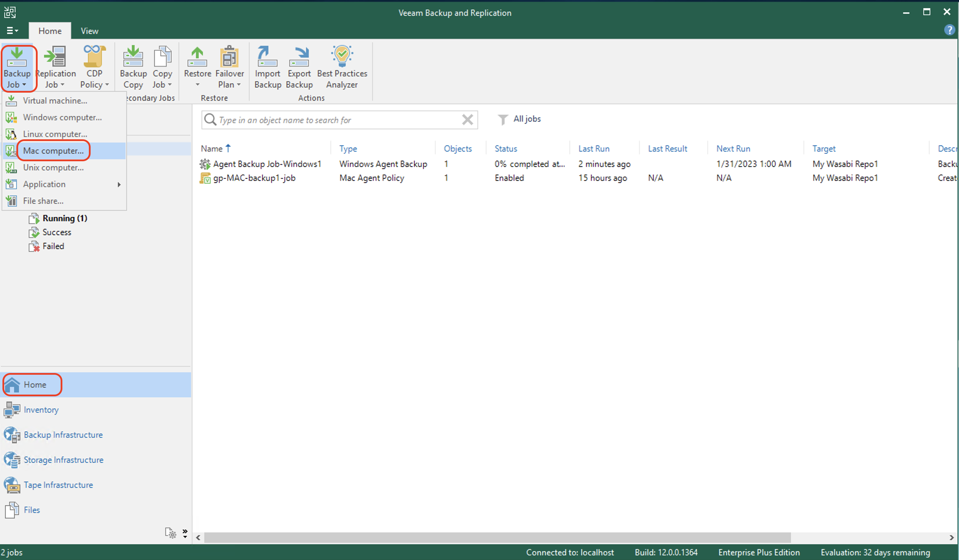Expand the navigation pane overflow chevron
Viewport: 959px width, 560px height.
click(185, 534)
